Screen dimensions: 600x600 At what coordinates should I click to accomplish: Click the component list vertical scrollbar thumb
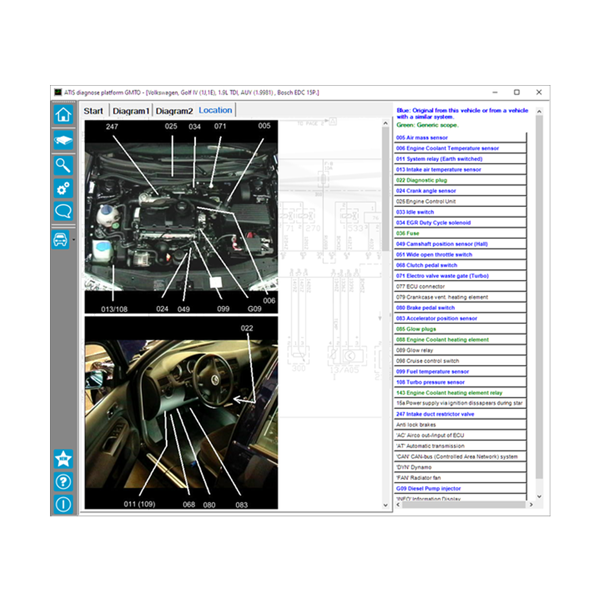pos(539,297)
